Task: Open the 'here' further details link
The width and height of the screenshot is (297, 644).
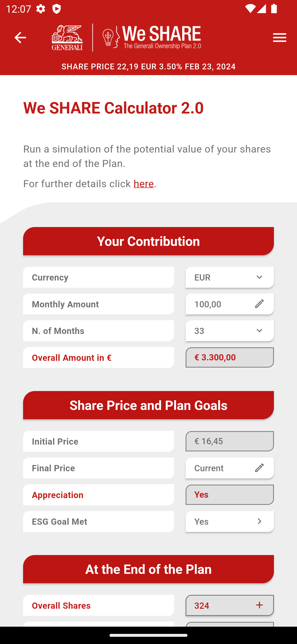Action: tap(144, 184)
